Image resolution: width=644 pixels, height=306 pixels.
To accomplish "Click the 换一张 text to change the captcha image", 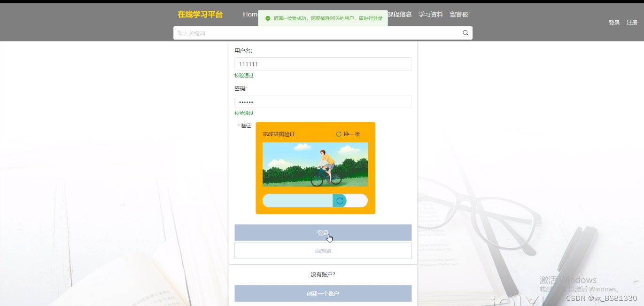I will (352, 134).
